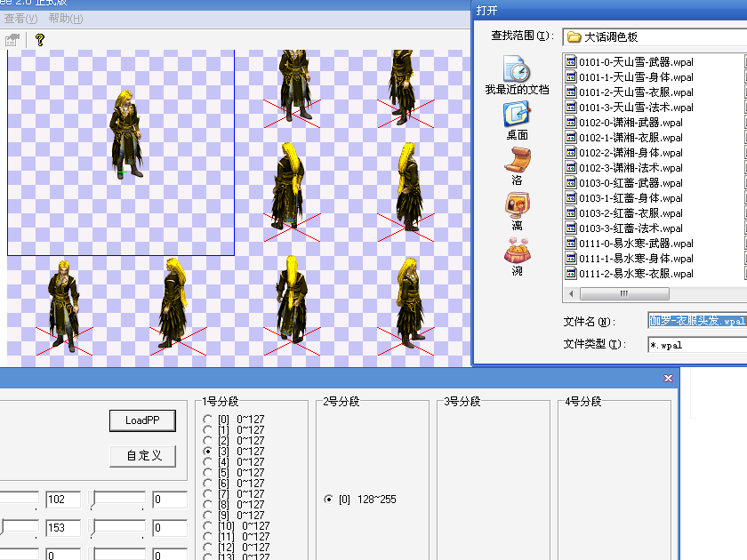
Task: Select radio [1] 0~127 in 1号分段
Action: 207,429
